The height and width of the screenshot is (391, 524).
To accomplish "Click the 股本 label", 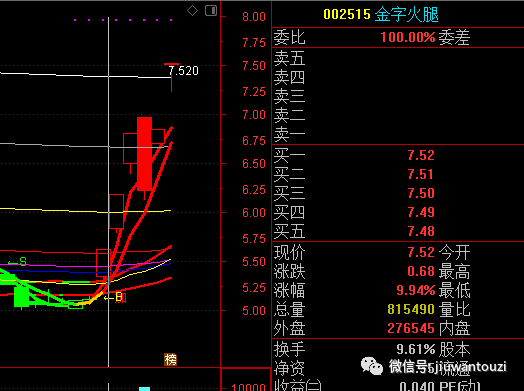I will pyautogui.click(x=454, y=350).
